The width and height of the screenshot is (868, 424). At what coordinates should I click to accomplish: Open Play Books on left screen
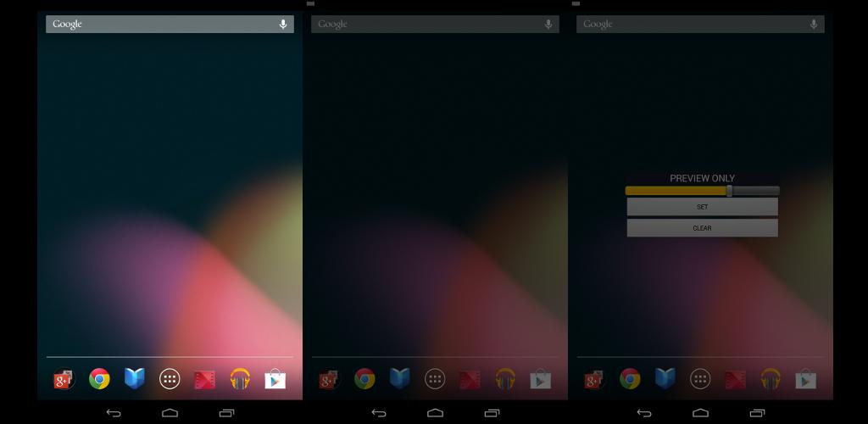coord(135,379)
